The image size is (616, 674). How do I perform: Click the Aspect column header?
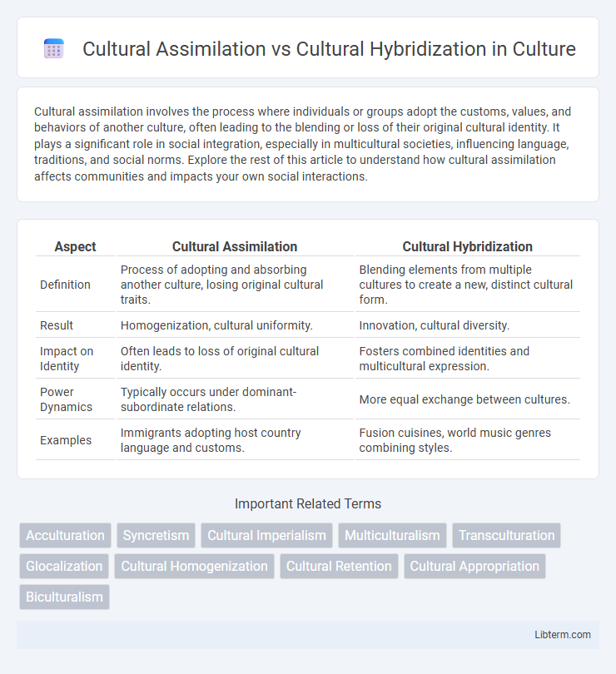[75, 246]
